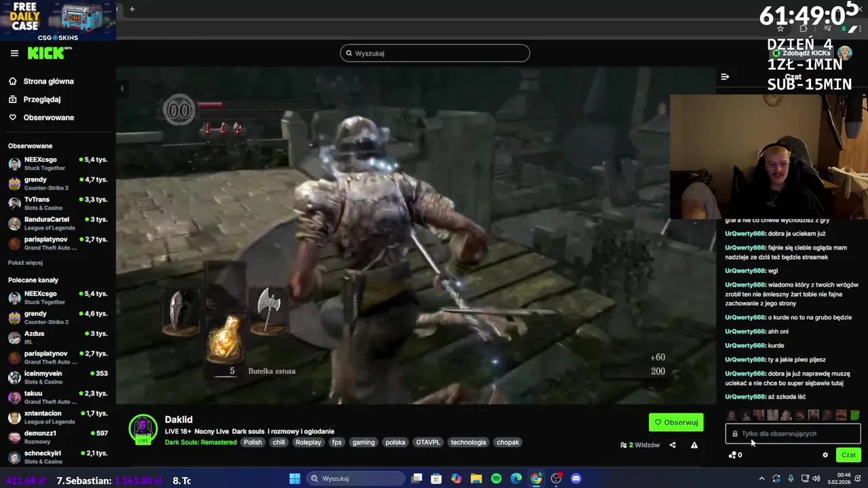Expand hidden system tray icons chevron
The width and height of the screenshot is (868, 488).
(762, 479)
